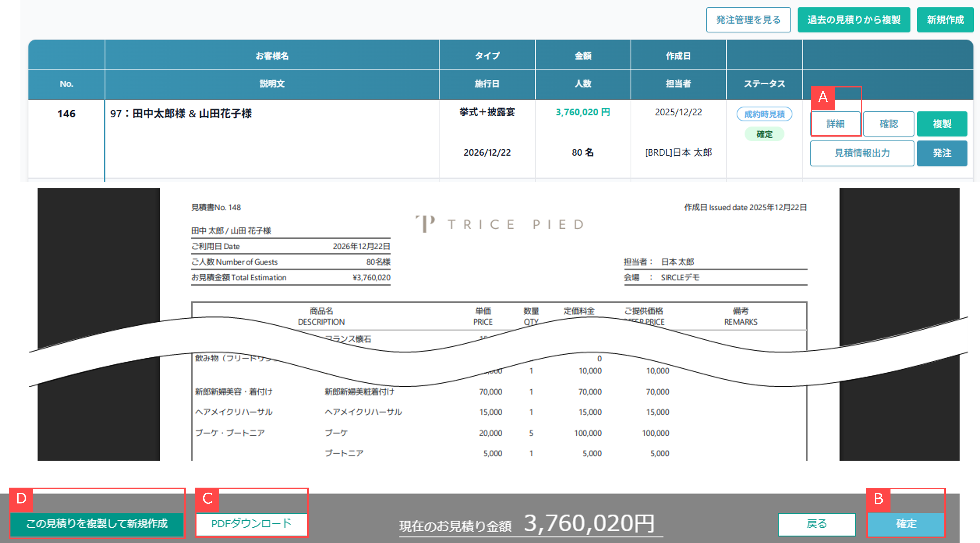Viewport: 980px width, 543px height.
Task: Click the ステータス column header
Action: [x=764, y=84]
